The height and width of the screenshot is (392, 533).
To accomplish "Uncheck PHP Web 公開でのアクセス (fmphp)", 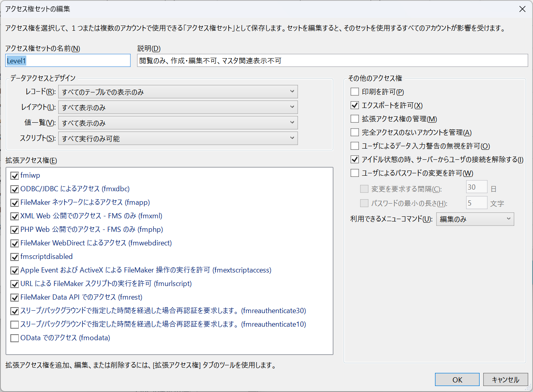I will point(15,230).
